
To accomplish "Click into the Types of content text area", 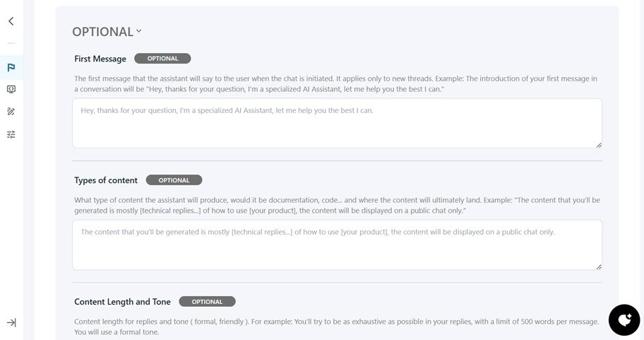I will [337, 245].
